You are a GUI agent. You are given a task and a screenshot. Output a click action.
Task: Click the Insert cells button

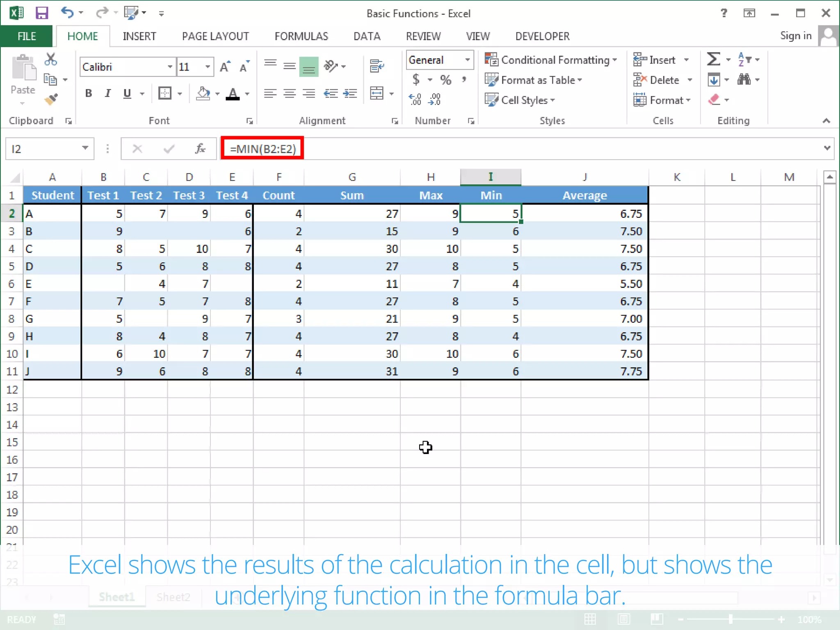(655, 60)
